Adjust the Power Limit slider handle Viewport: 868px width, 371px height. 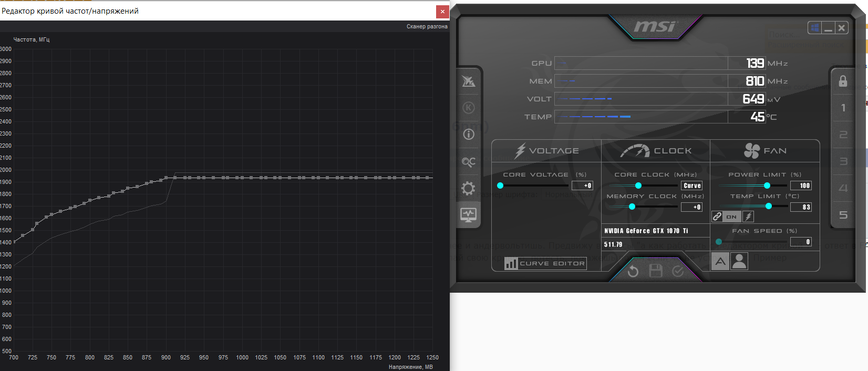pyautogui.click(x=767, y=185)
